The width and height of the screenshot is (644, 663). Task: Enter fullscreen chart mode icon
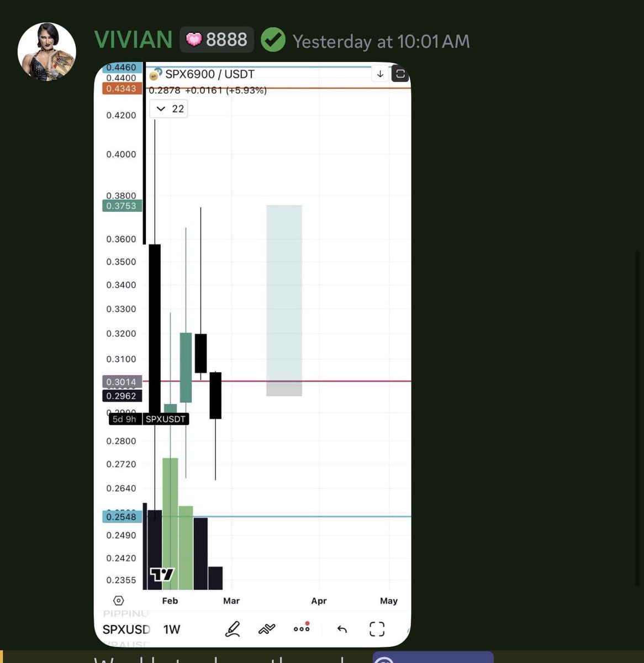tap(377, 629)
